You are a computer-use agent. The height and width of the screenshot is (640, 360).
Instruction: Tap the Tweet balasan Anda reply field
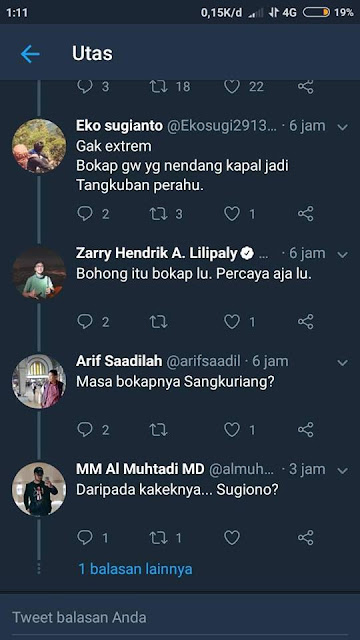click(180, 617)
